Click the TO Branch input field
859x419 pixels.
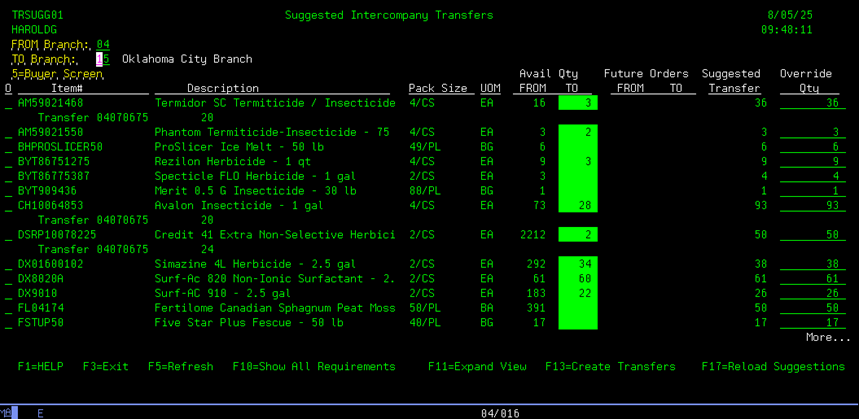[x=103, y=60]
